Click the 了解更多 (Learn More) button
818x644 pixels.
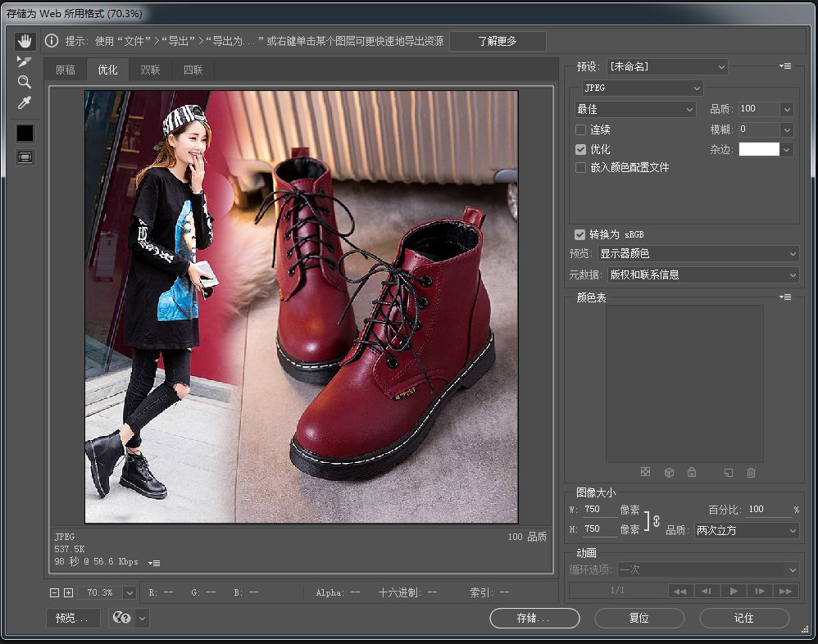[x=498, y=41]
